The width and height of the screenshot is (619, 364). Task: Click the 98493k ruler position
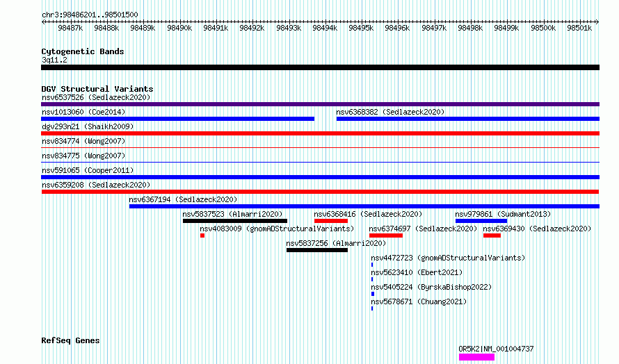tap(289, 28)
